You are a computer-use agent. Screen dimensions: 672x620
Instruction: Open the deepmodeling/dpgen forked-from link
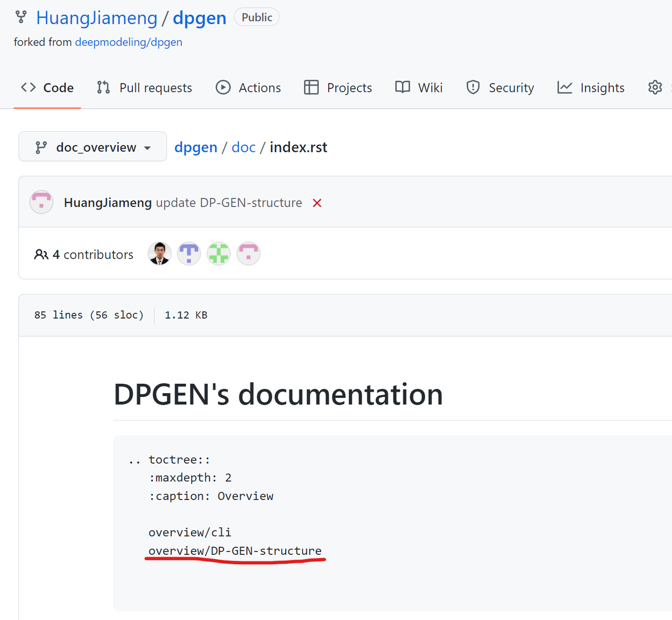[x=129, y=42]
